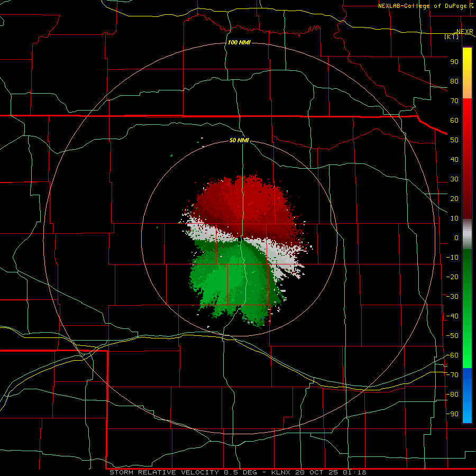Click the "20 OCT 25" date text
The image size is (476, 476).
317,472
